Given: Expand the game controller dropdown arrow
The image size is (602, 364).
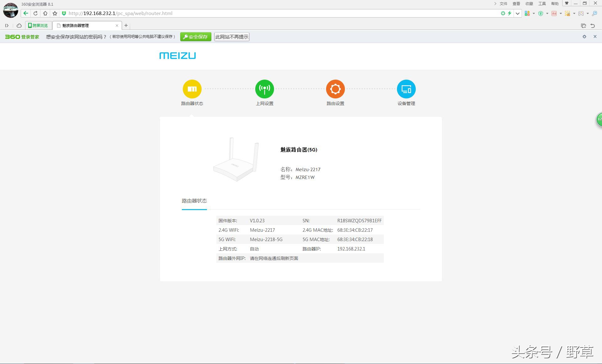Looking at the screenshot, I should click(x=588, y=13).
